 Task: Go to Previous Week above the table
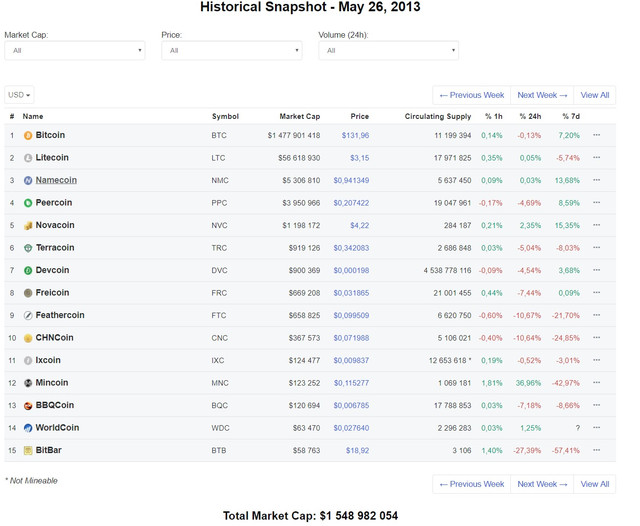point(472,95)
